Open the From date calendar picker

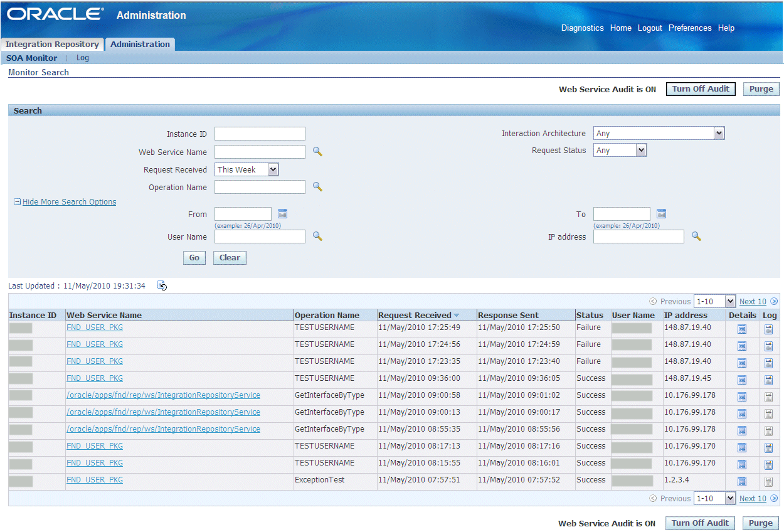point(282,214)
